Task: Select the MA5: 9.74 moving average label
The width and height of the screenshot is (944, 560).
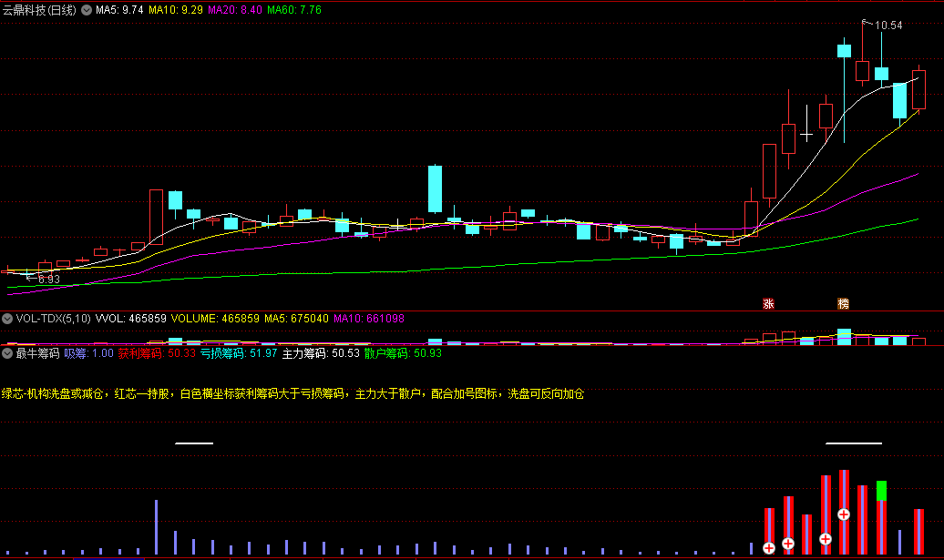Action: click(119, 10)
